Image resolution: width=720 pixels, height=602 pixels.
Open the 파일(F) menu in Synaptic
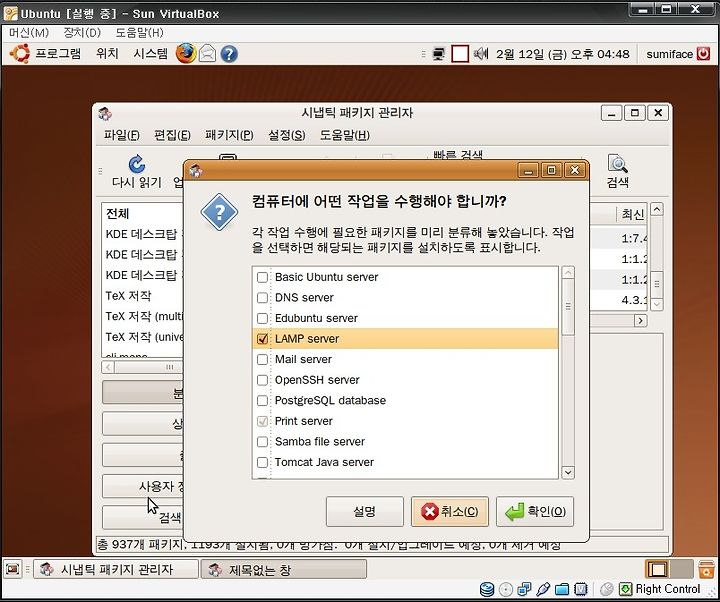click(122, 135)
